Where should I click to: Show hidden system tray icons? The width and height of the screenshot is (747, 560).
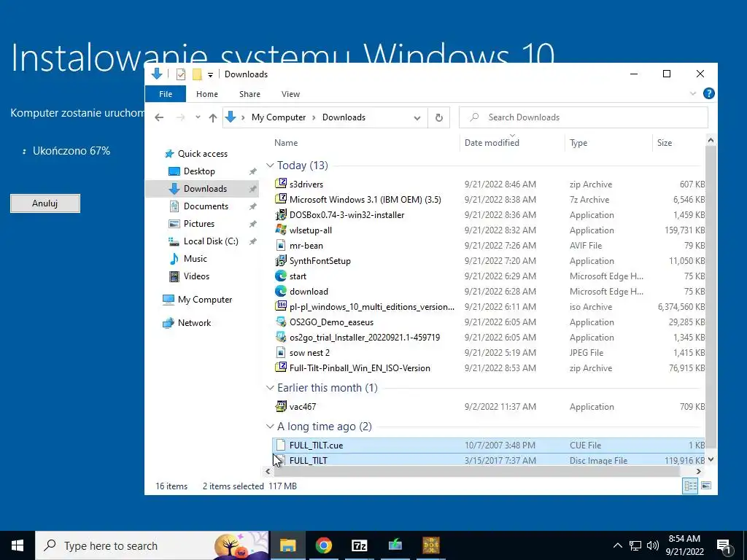pos(617,545)
